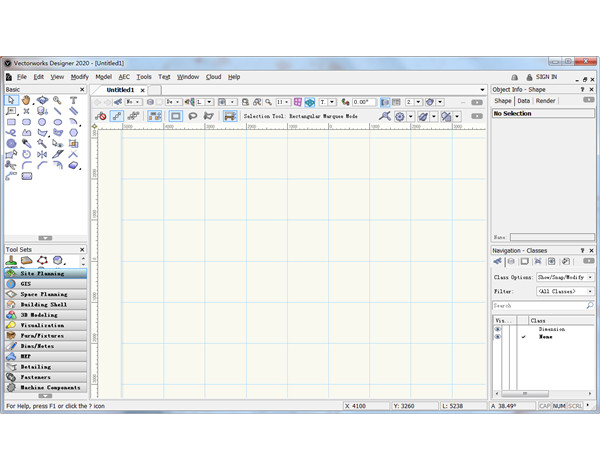Image resolution: width=601 pixels, height=466 pixels.
Task: Toggle Polygonal Marquee mode button
Action: pyautogui.click(x=208, y=116)
